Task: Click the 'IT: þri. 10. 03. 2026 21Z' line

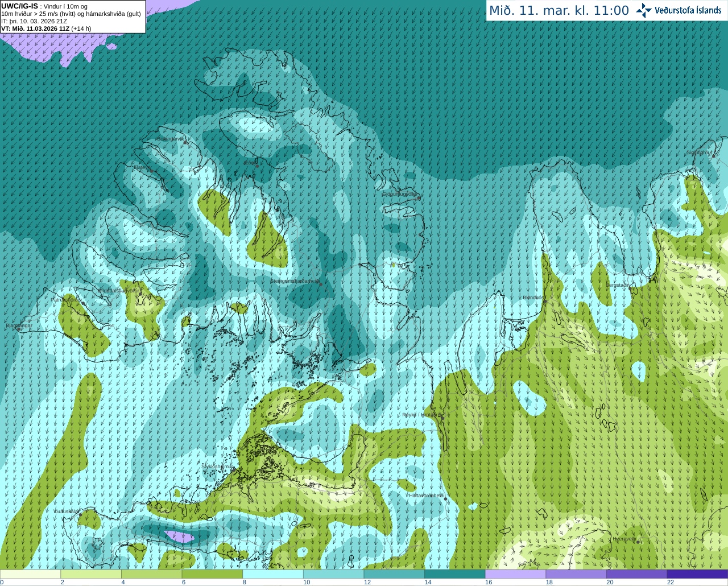Action: click(x=34, y=21)
